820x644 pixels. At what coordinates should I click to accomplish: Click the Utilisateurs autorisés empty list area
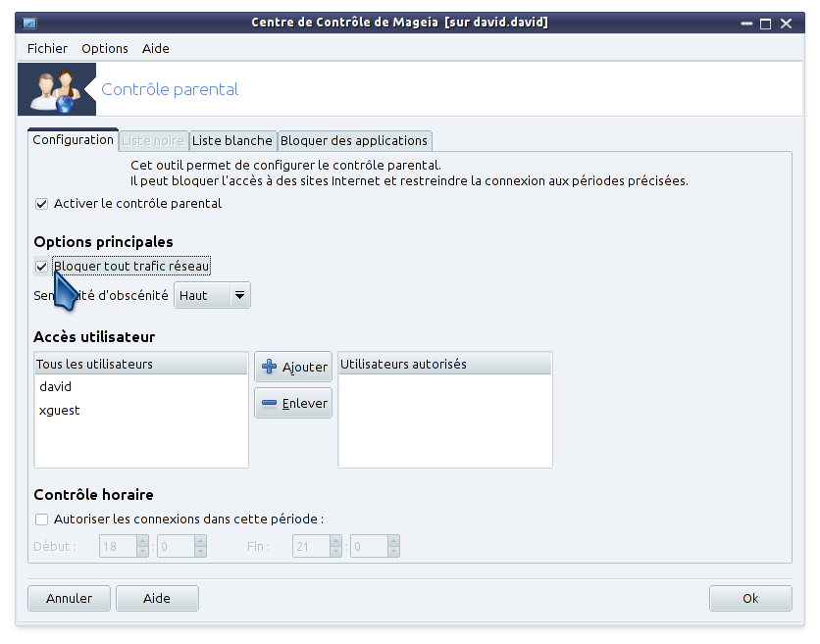(x=445, y=421)
